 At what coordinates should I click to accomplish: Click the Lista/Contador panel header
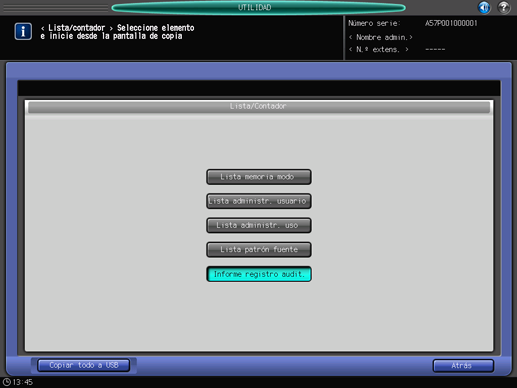[x=259, y=107]
